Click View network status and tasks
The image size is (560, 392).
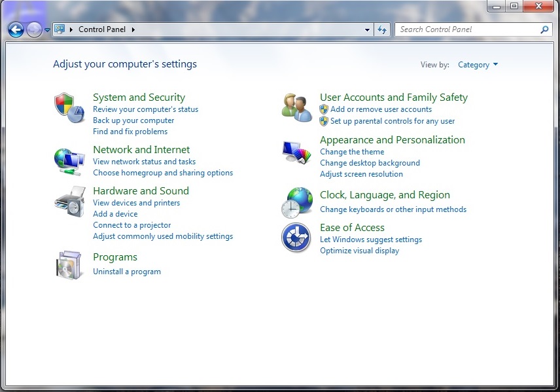(x=144, y=162)
